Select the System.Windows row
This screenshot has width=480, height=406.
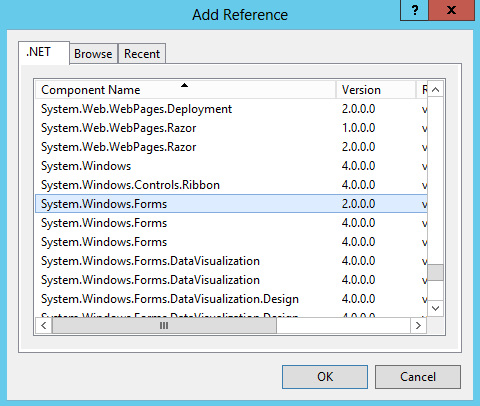[x=231, y=166]
